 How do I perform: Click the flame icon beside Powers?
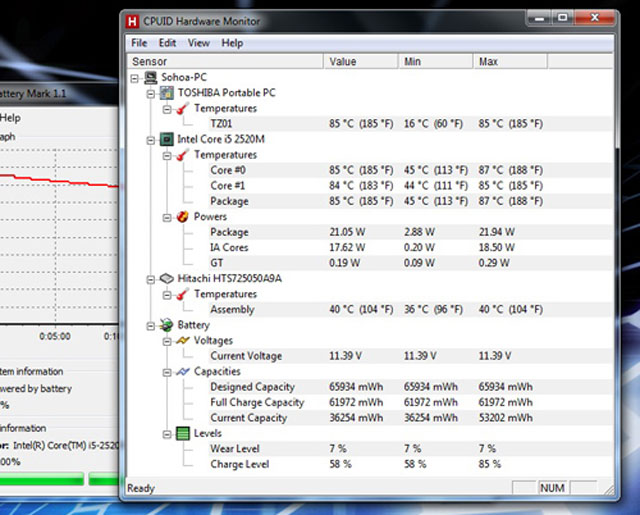coord(182,217)
